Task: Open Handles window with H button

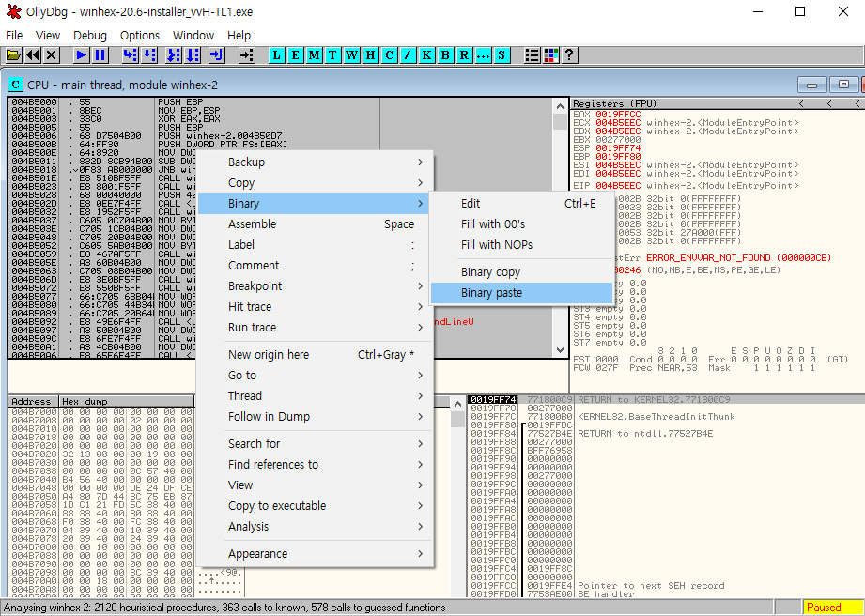Action: [x=370, y=55]
